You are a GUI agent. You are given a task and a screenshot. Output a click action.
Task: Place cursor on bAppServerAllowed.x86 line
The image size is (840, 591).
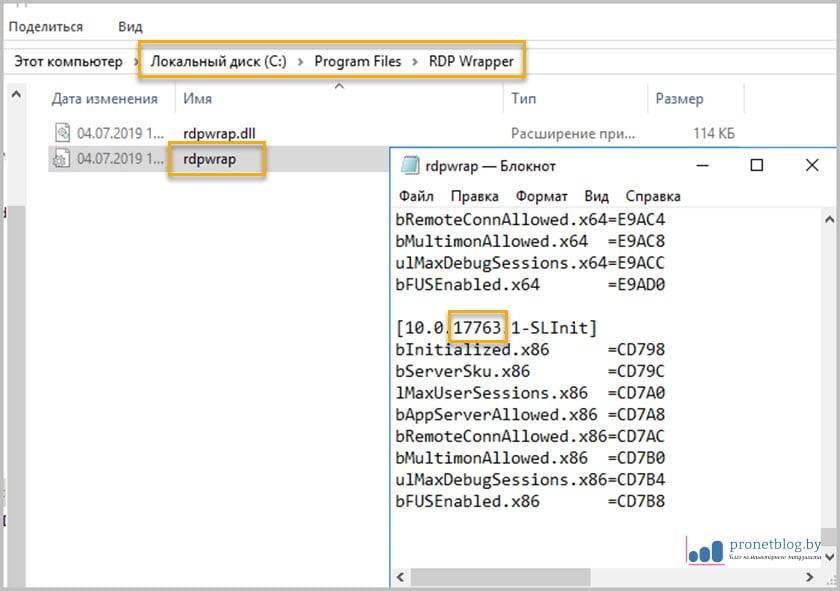point(530,414)
